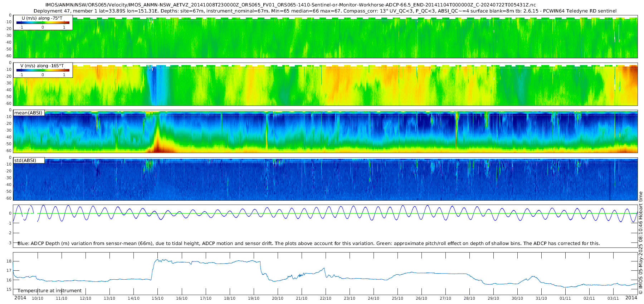Click the 01/11 date tick label
The image size is (644, 304).
pos(565,298)
